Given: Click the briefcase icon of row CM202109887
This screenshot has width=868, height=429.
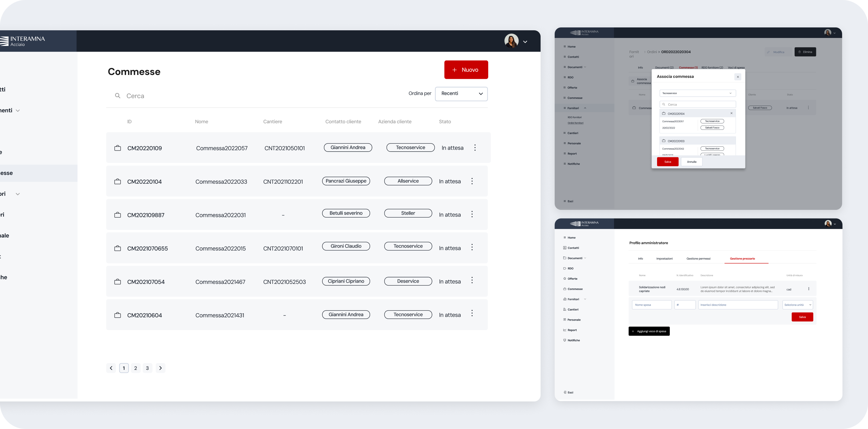Looking at the screenshot, I should [118, 215].
